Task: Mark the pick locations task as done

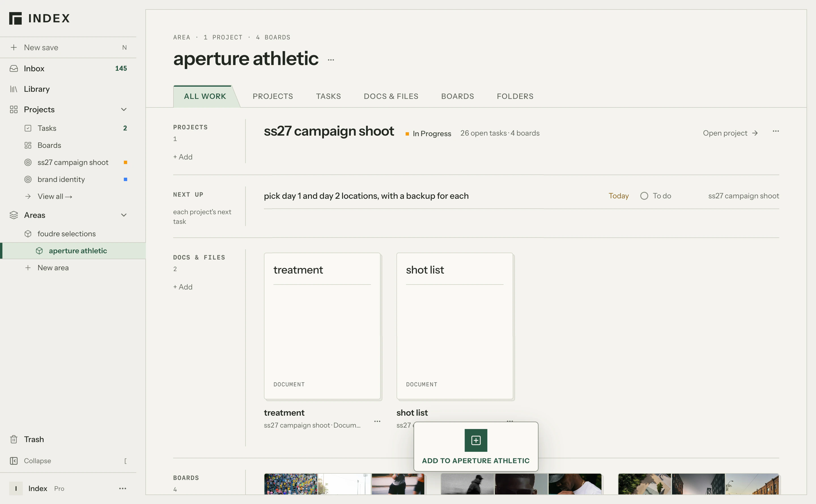Action: pyautogui.click(x=644, y=196)
